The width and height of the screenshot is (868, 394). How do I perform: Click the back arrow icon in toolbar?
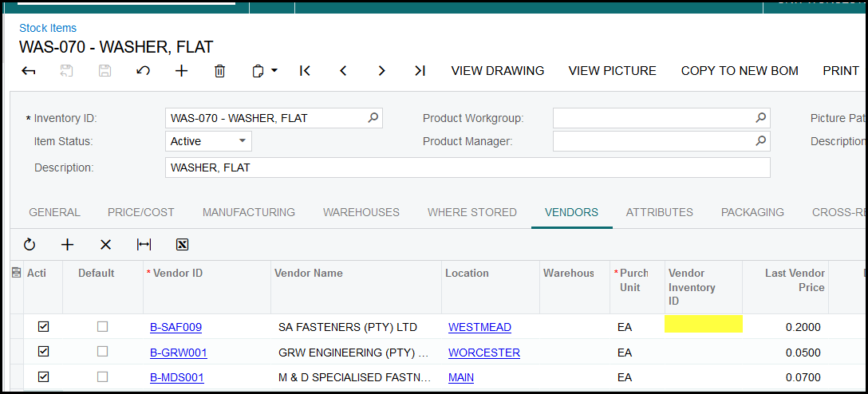click(x=29, y=71)
